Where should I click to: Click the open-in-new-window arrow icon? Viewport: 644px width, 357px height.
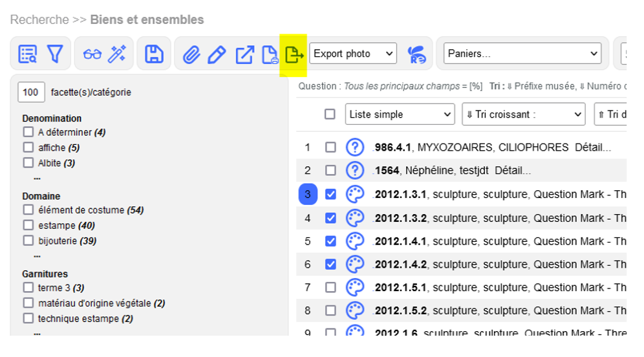pyautogui.click(x=244, y=54)
